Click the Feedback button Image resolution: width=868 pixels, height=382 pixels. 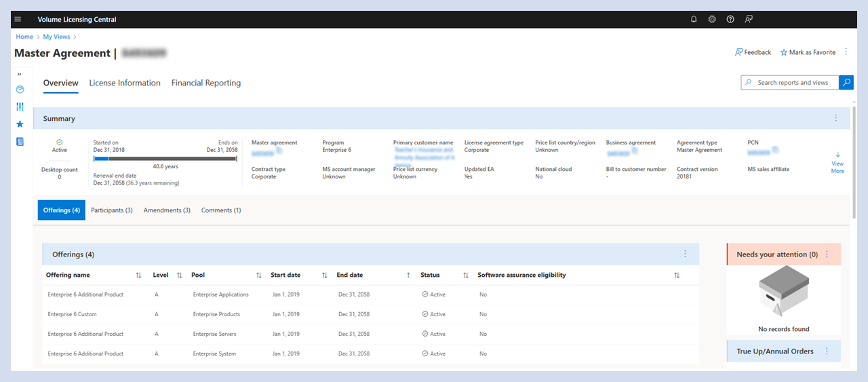point(753,52)
